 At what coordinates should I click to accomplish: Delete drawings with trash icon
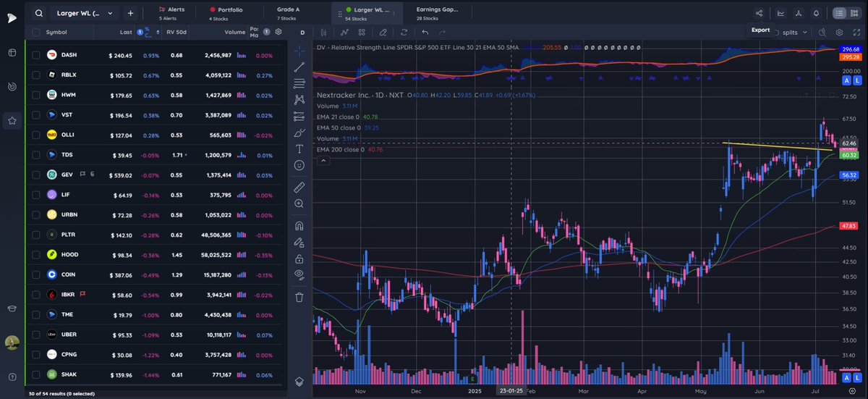pyautogui.click(x=299, y=297)
